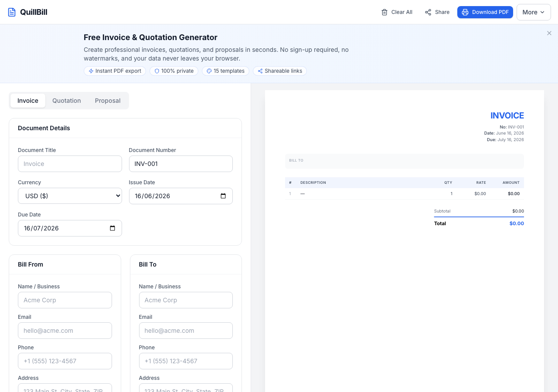This screenshot has width=558, height=392.
Task: Select the QuillBill brand name
Action: tap(34, 12)
